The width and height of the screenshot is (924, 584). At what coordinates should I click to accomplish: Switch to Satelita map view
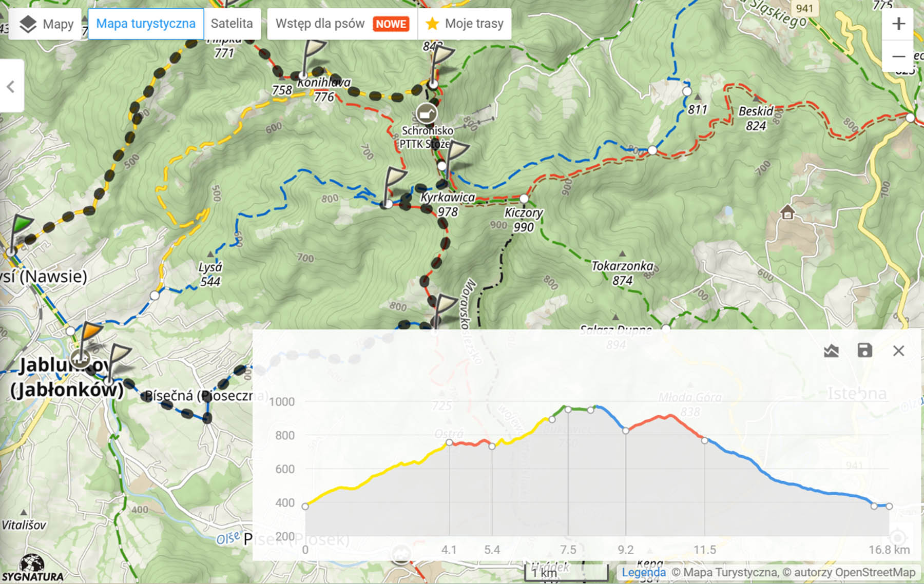point(232,24)
